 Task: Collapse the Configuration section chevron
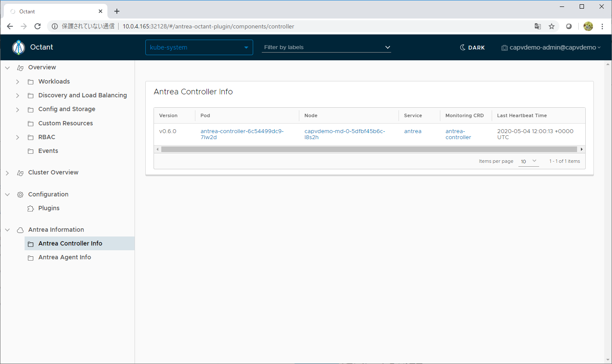[x=7, y=195]
